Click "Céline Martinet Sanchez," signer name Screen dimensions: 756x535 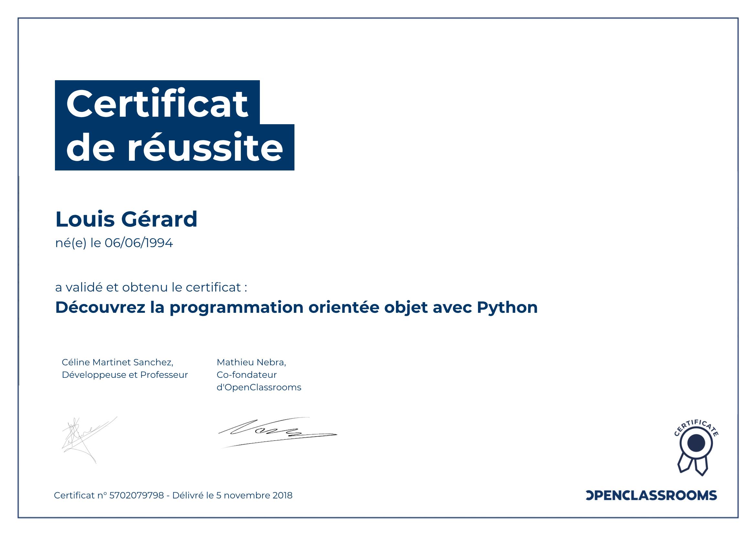click(118, 362)
